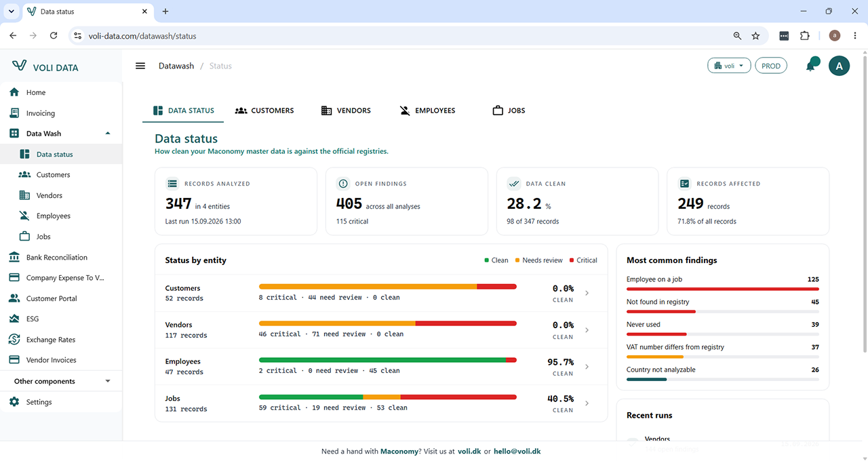The height and width of the screenshot is (461, 868).
Task: Click the browser zoom magnifier icon
Action: (737, 36)
